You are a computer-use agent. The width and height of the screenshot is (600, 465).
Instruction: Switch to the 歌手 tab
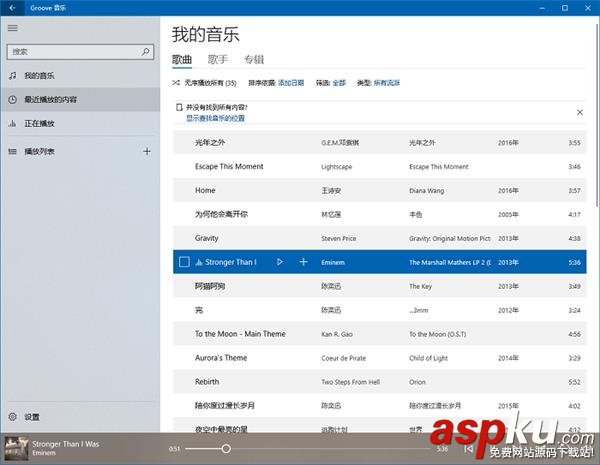click(218, 60)
